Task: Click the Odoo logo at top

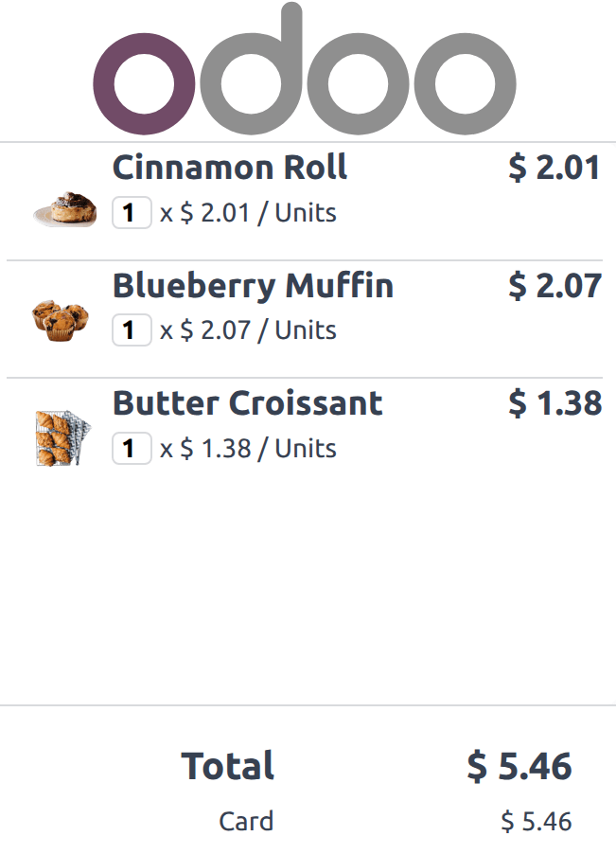Action: click(x=305, y=71)
